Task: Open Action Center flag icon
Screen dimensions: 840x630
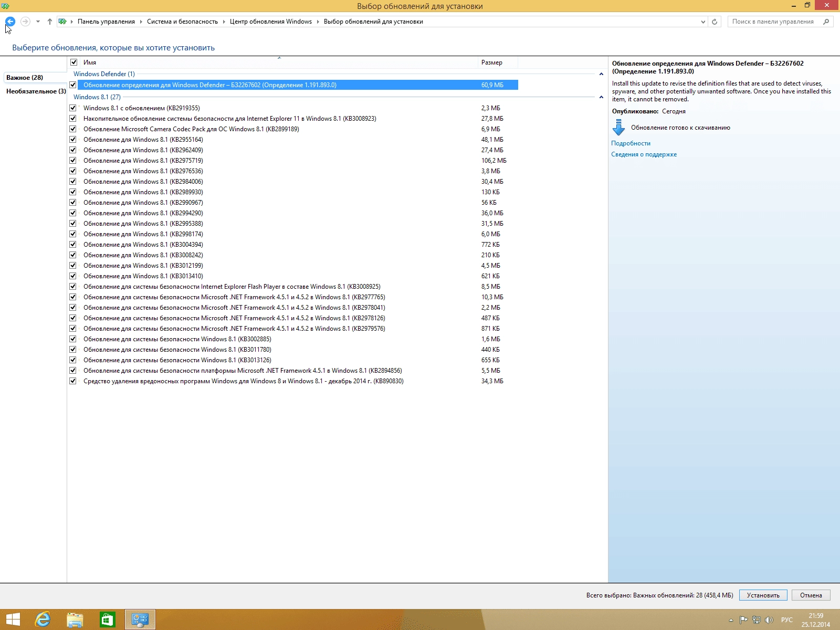Action: click(743, 620)
